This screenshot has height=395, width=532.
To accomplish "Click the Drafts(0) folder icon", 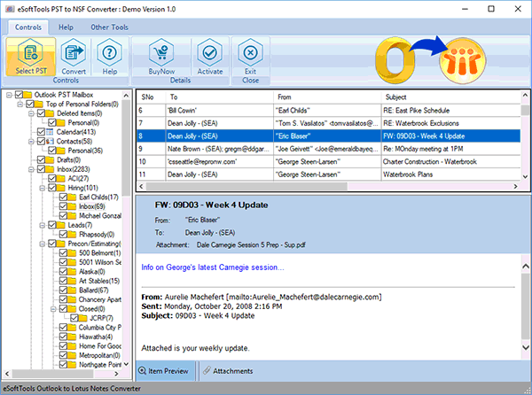I will (50, 160).
